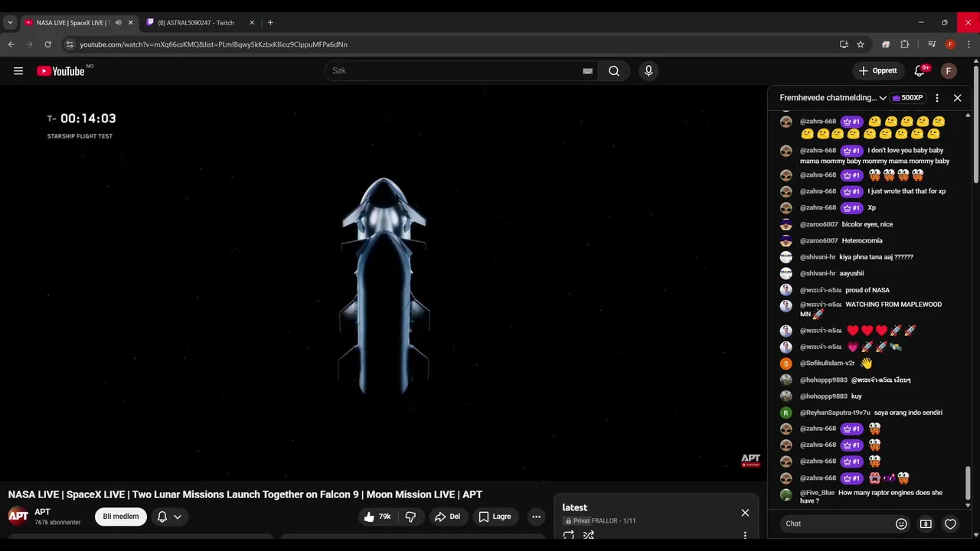The height and width of the screenshot is (551, 980).
Task: Open the notifications bell
Action: click(x=920, y=71)
